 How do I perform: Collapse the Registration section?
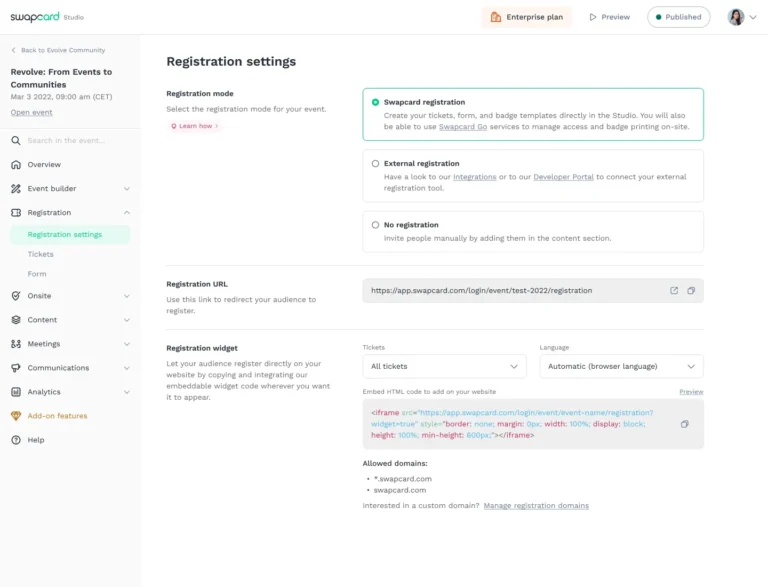coord(127,213)
